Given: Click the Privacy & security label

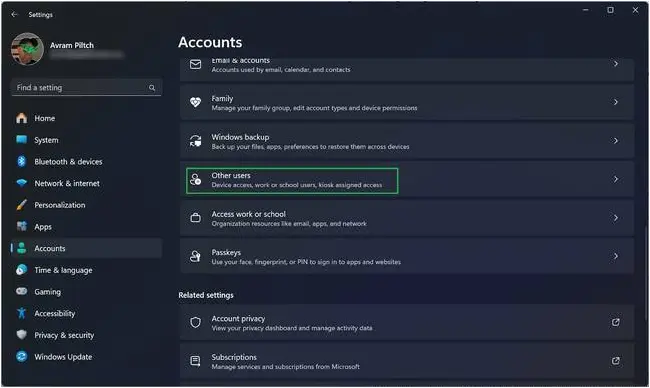Looking at the screenshot, I should point(64,335).
